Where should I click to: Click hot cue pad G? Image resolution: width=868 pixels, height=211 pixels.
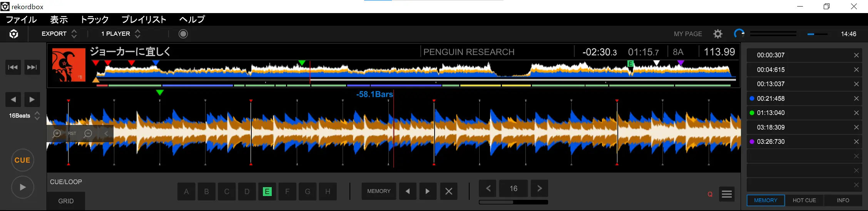coord(308,191)
